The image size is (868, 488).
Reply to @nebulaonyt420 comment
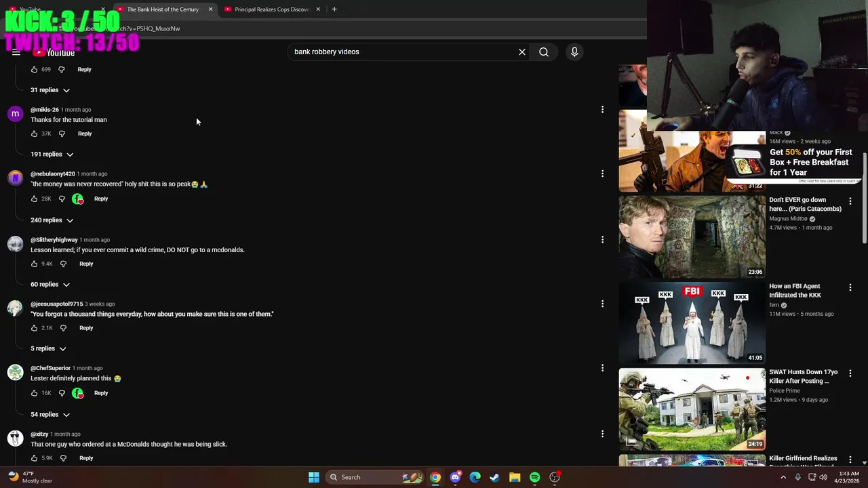(101, 199)
